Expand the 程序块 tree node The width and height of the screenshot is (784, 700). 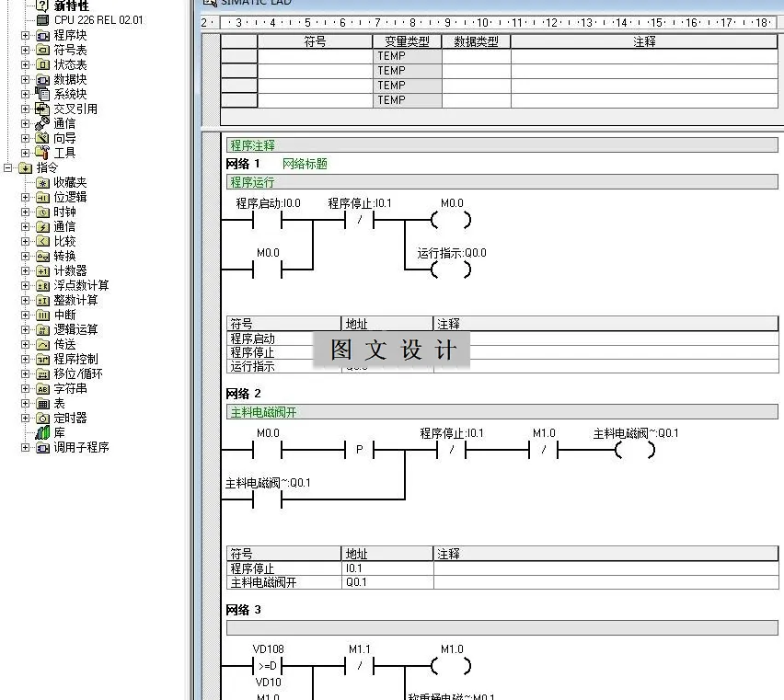[x=26, y=36]
